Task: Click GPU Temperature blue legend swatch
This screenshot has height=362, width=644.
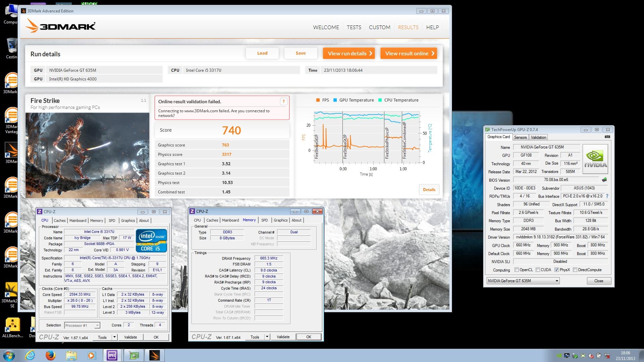Action: (x=335, y=100)
